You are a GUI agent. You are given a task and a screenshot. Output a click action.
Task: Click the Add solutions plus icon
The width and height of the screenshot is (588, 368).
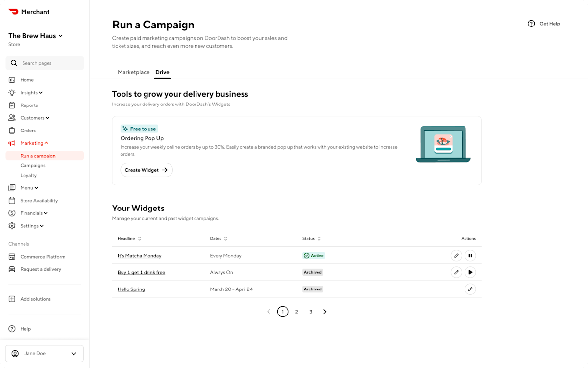[x=12, y=299]
